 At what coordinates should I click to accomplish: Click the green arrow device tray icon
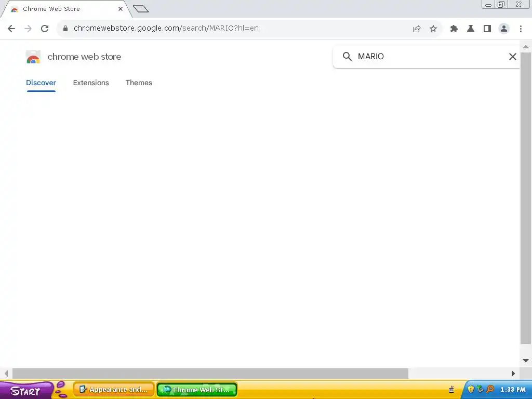pos(480,389)
